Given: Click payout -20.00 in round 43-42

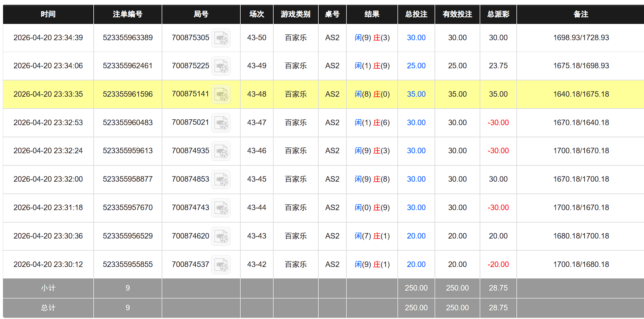Looking at the screenshot, I should (498, 264).
